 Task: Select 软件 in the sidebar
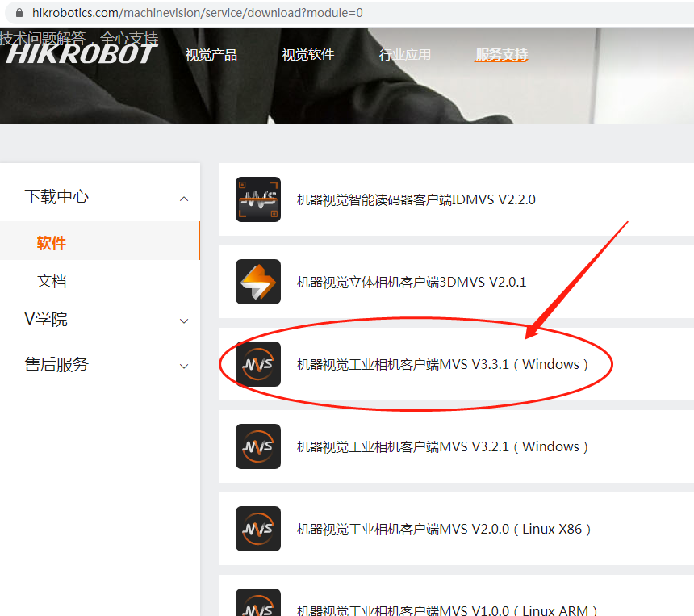[52, 242]
